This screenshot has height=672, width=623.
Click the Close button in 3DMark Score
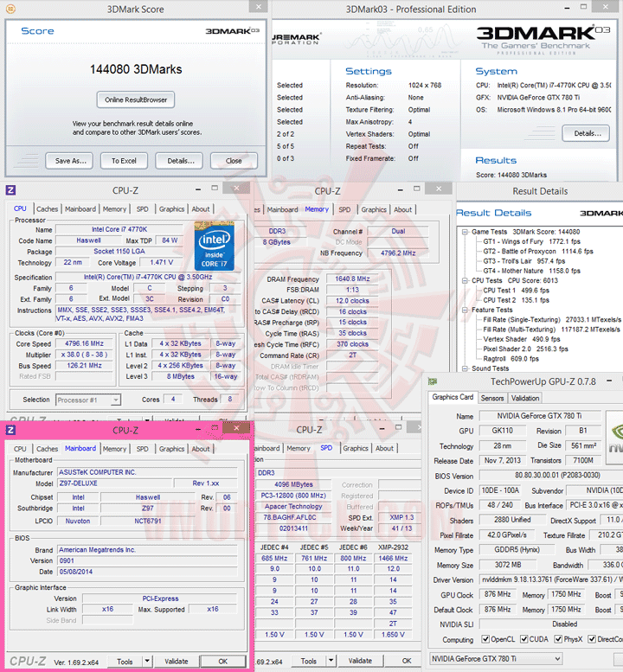[x=234, y=161]
